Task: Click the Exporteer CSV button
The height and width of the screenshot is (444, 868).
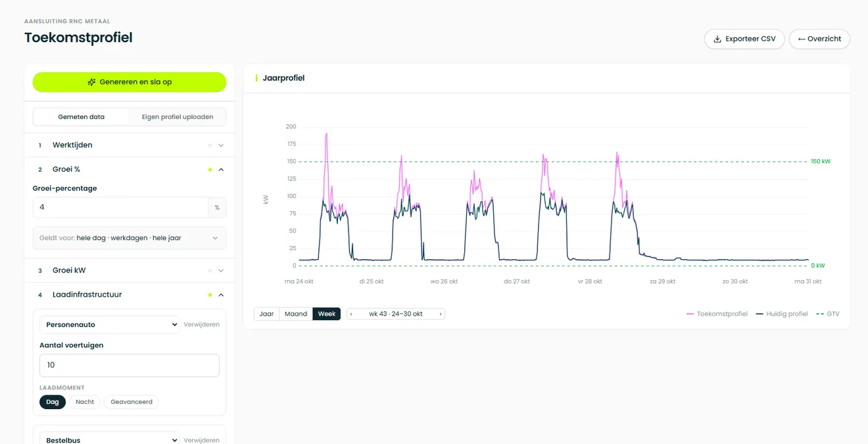Action: point(744,39)
